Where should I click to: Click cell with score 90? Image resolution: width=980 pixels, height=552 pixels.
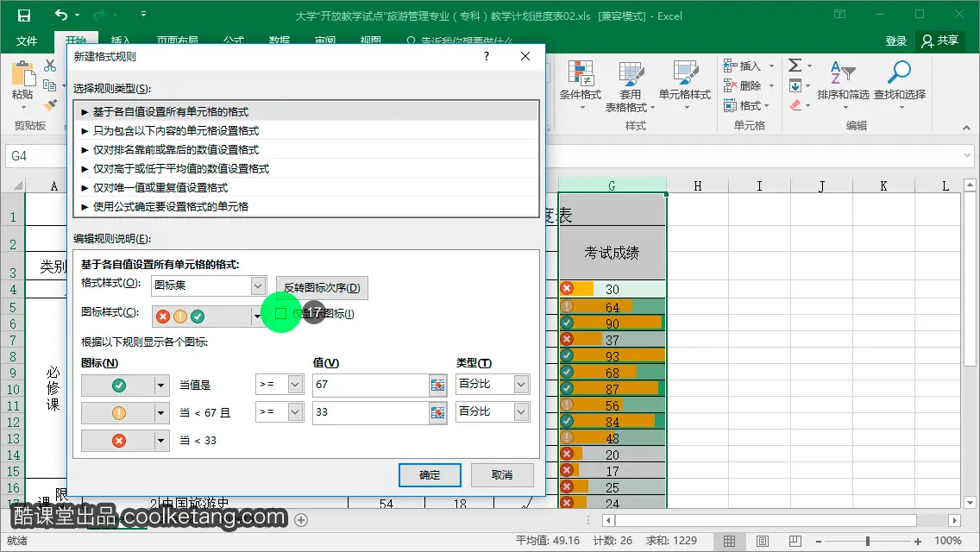(612, 323)
